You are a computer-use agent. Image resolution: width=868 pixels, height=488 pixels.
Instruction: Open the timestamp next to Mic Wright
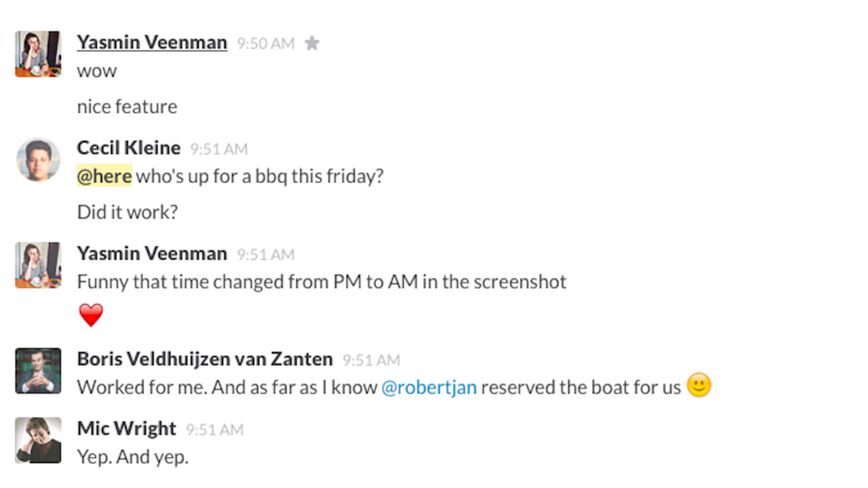point(214,430)
